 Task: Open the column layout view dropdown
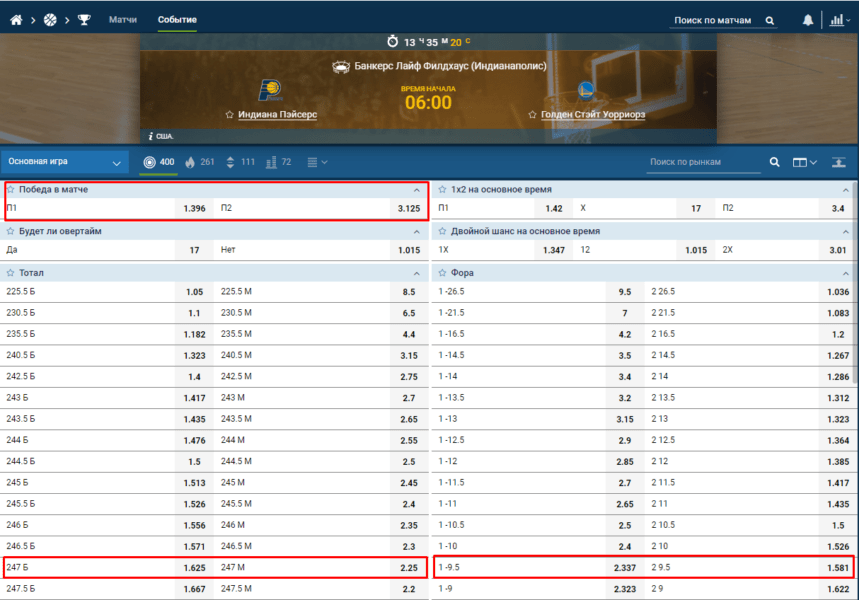tap(804, 162)
